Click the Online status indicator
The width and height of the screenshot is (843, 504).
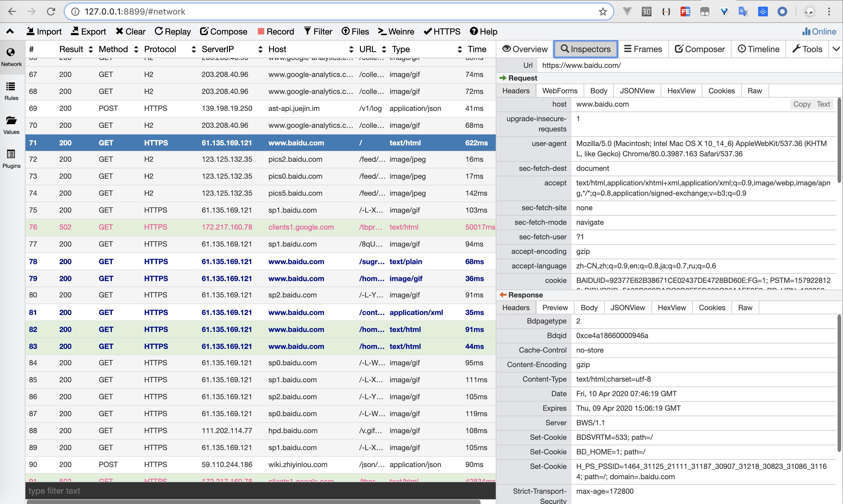[819, 31]
